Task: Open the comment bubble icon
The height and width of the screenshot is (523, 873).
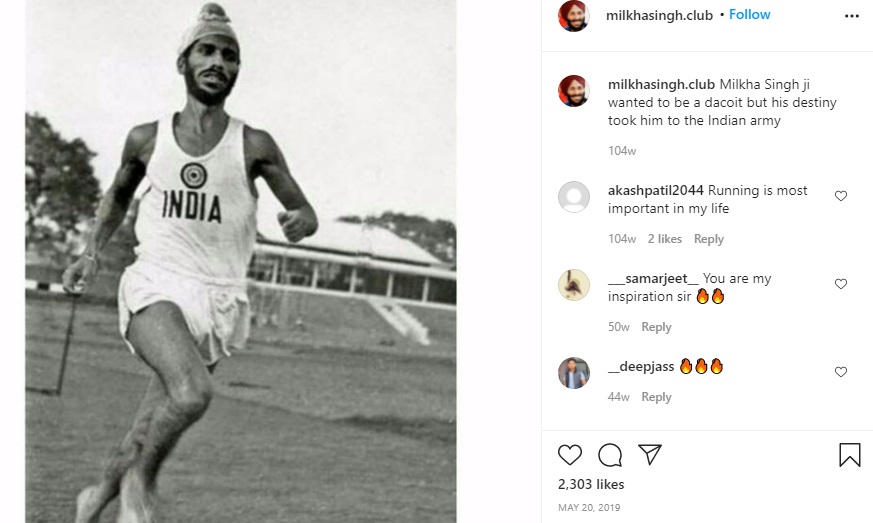Action: 610,455
